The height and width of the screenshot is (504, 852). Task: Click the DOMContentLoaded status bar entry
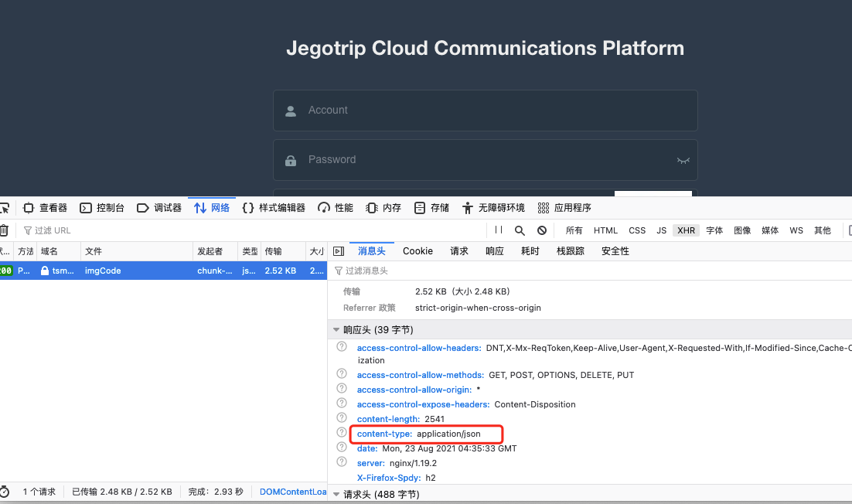293,492
